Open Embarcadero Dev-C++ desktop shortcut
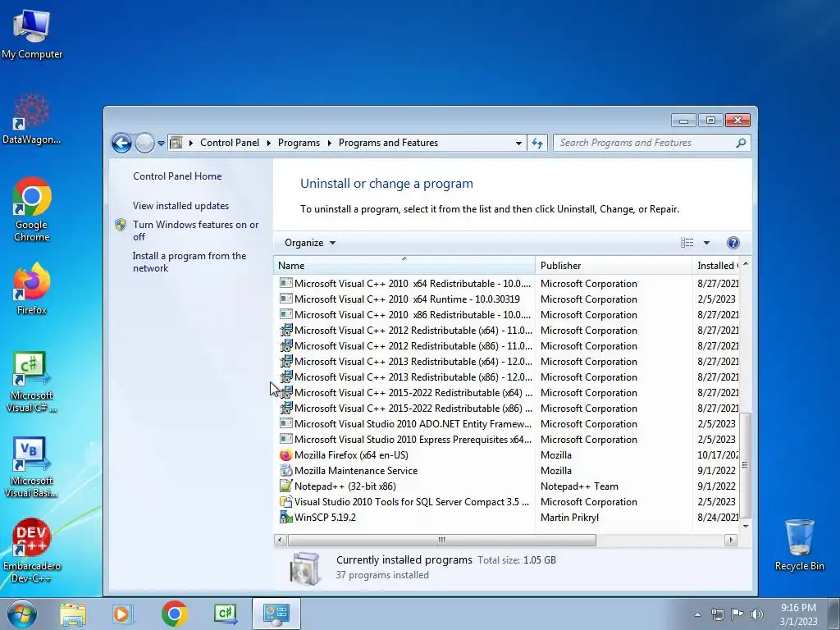Image resolution: width=840 pixels, height=630 pixels. tap(32, 550)
